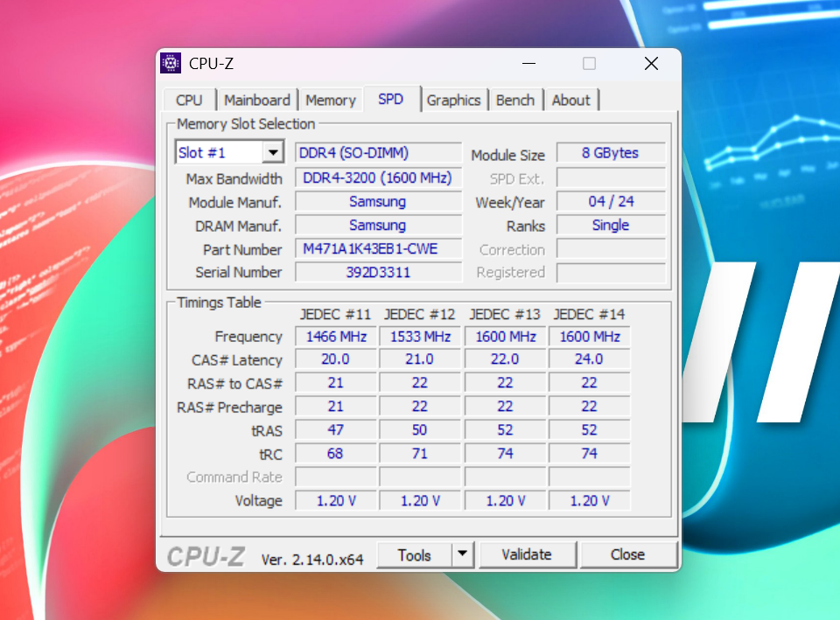
Task: Click the Ver. 2.14.0.x64 version text
Action: [x=312, y=560]
